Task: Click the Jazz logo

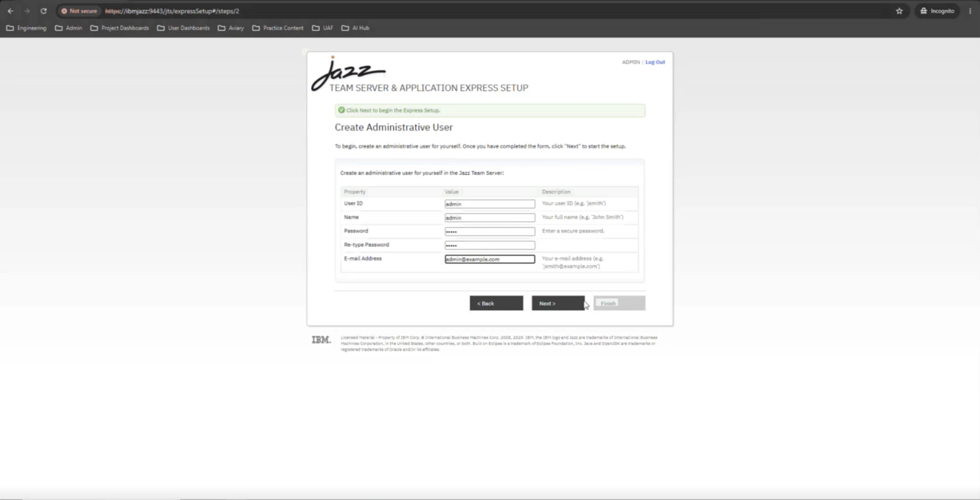Action: [x=348, y=73]
